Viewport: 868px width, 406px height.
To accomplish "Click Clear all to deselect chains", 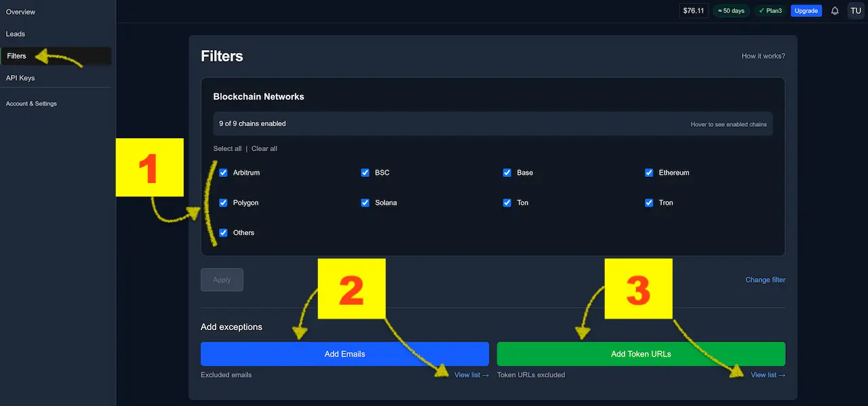I will tap(264, 148).
